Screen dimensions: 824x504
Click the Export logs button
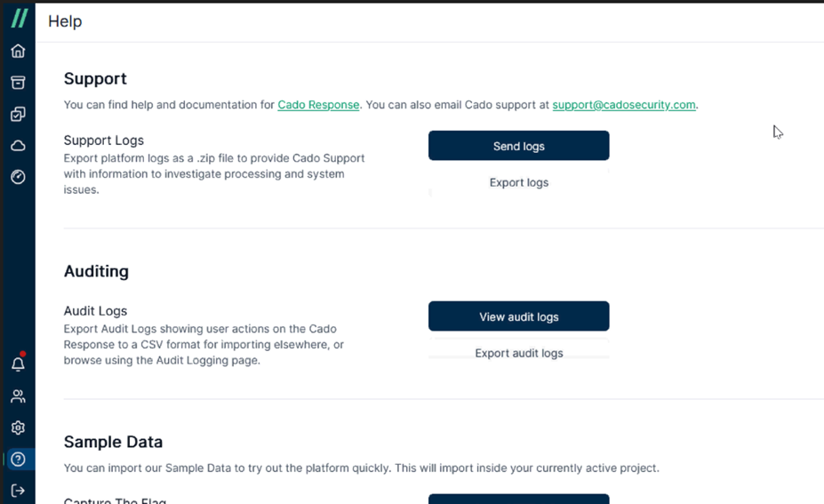coord(519,182)
